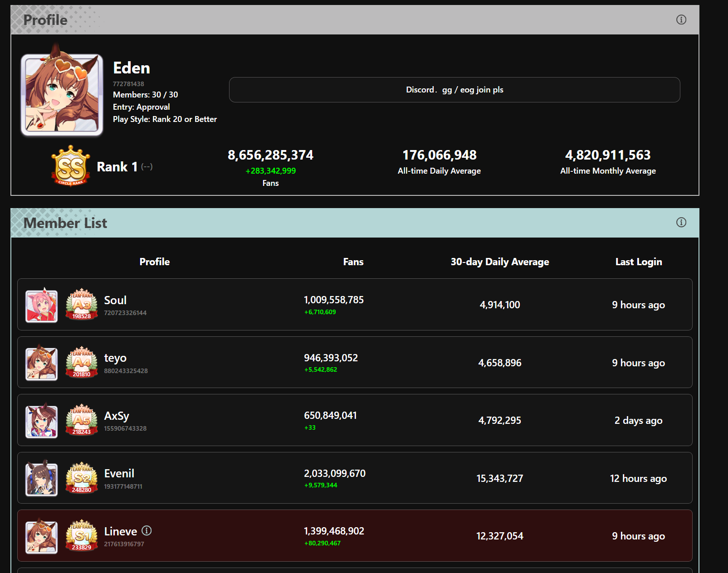Viewport: 728px width, 573px height.
Task: Click AxSy's daily average 4,792,295
Action: [x=500, y=420]
